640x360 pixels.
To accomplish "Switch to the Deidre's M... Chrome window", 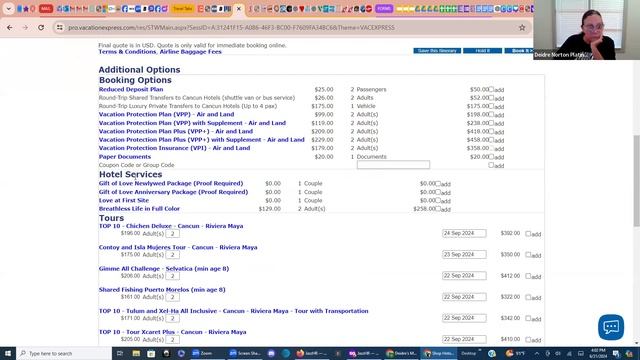I will [x=401, y=353].
